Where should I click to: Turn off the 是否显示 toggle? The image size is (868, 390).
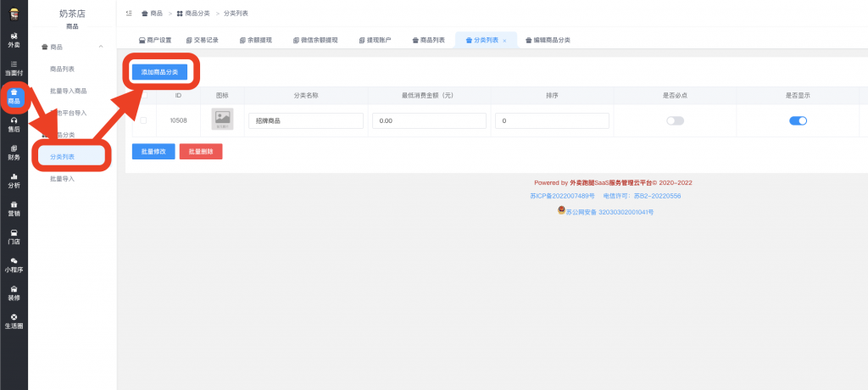point(798,121)
